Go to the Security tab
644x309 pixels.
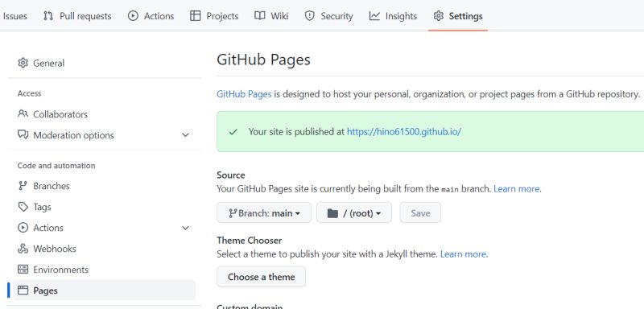tap(328, 16)
